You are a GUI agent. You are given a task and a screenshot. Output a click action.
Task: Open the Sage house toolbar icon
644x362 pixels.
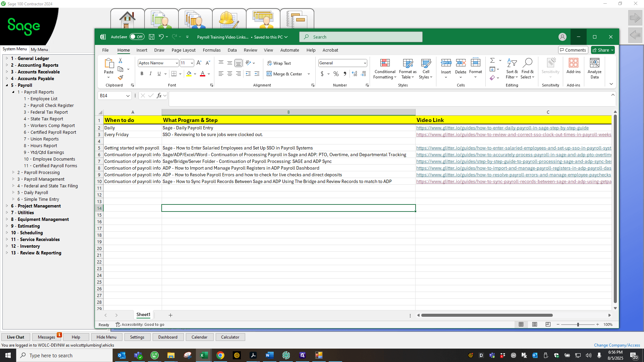(127, 19)
